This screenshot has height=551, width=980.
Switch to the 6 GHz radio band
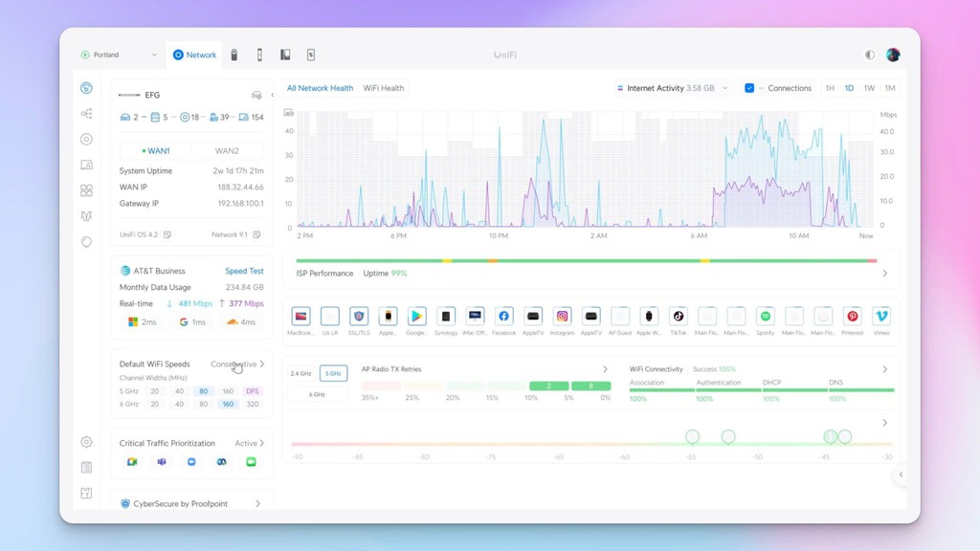tap(318, 394)
